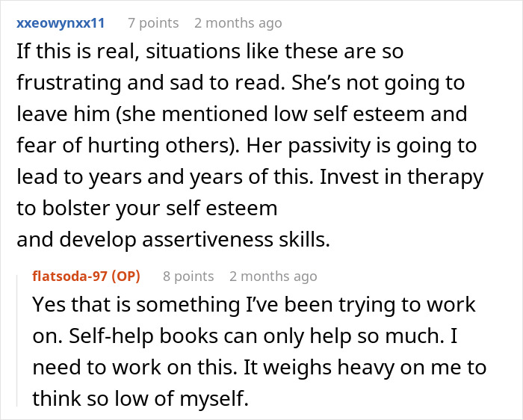Screen dimensions: 523x420
Task: Click the line 'to bolster your self esteem'
Action: click(146, 209)
